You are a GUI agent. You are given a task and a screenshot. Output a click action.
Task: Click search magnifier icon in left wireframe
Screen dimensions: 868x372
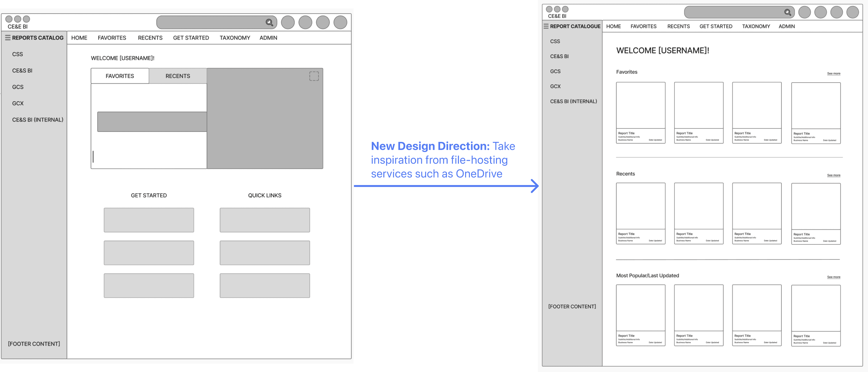pos(269,23)
